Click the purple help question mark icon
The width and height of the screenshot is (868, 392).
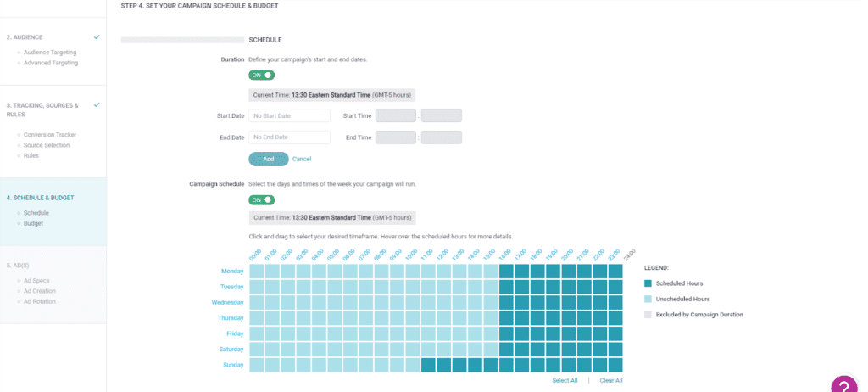coord(844,384)
